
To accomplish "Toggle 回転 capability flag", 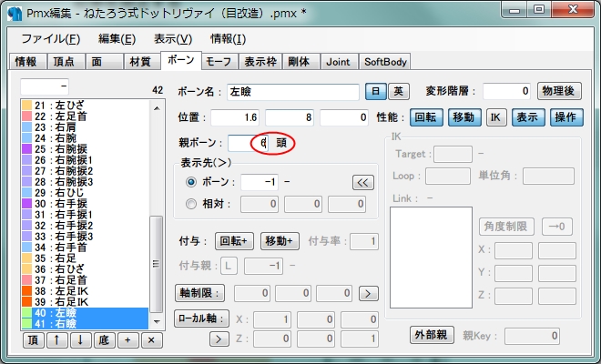I will 426,117.
